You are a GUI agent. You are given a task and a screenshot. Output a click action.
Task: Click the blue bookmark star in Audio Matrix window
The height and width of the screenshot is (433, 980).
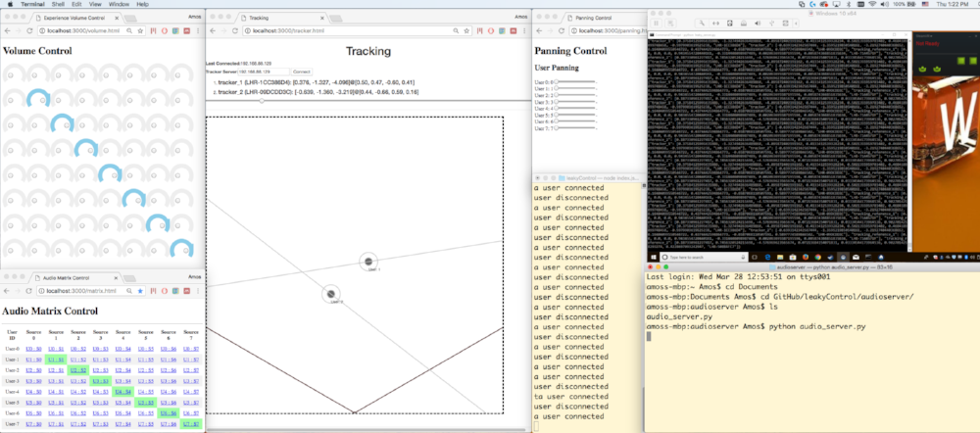pos(140,291)
